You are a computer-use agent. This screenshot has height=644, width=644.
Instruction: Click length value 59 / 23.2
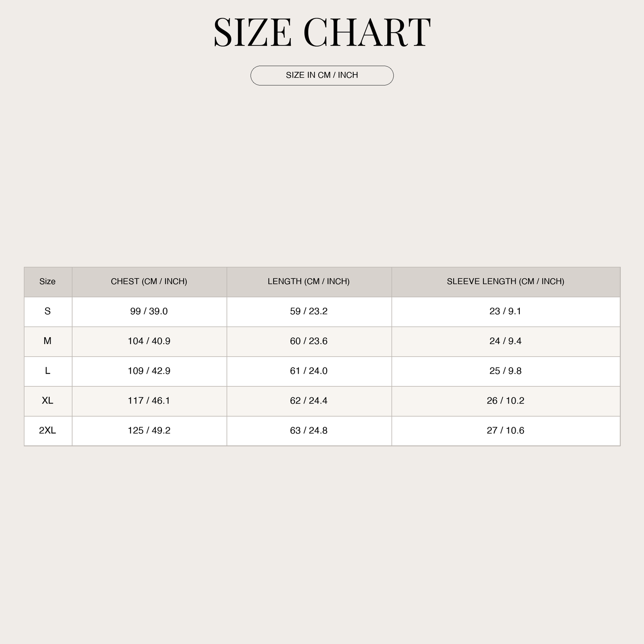click(x=309, y=311)
